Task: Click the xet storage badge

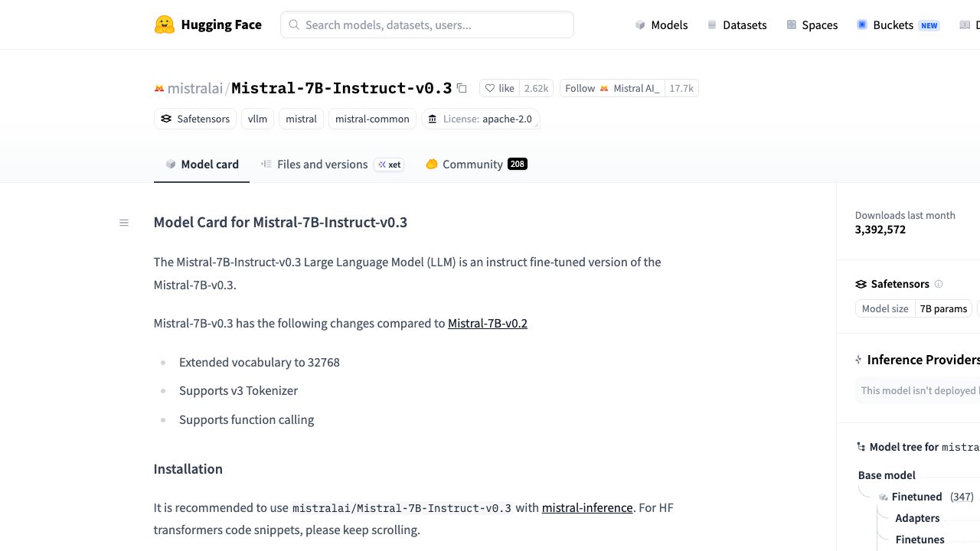Action: click(389, 165)
